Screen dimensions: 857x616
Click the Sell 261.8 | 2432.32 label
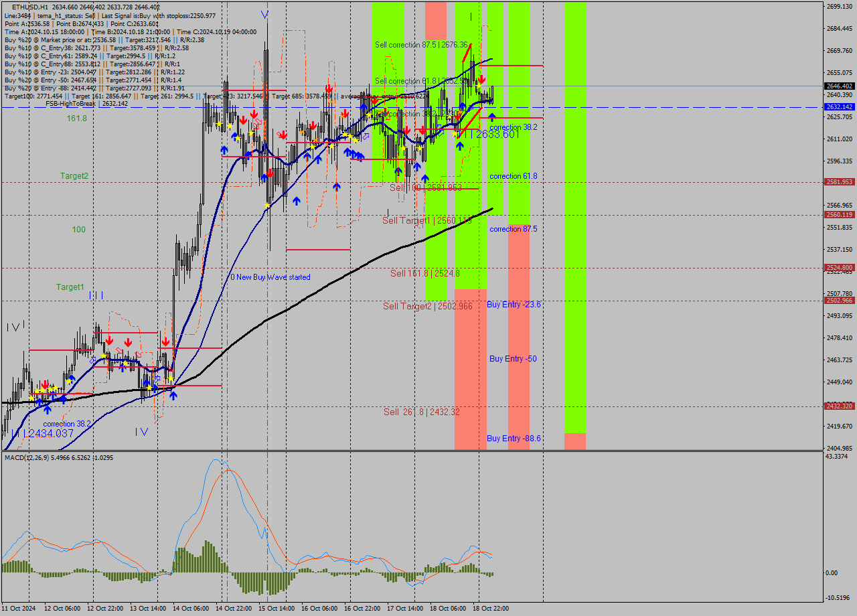(422, 412)
